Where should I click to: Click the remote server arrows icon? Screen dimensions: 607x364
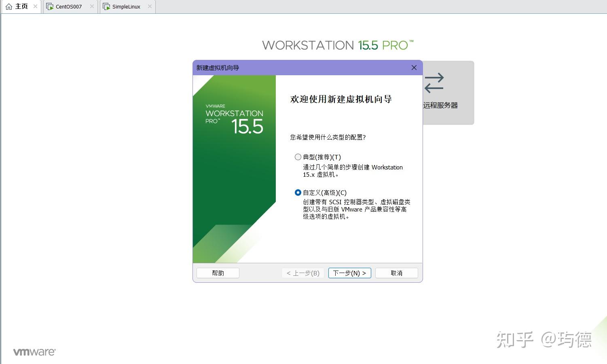click(x=434, y=83)
